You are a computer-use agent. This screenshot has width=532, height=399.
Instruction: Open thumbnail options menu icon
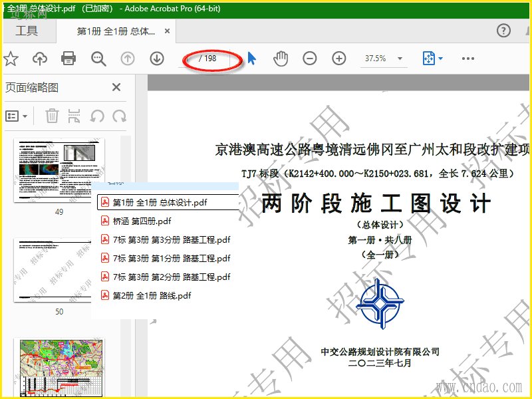16,116
